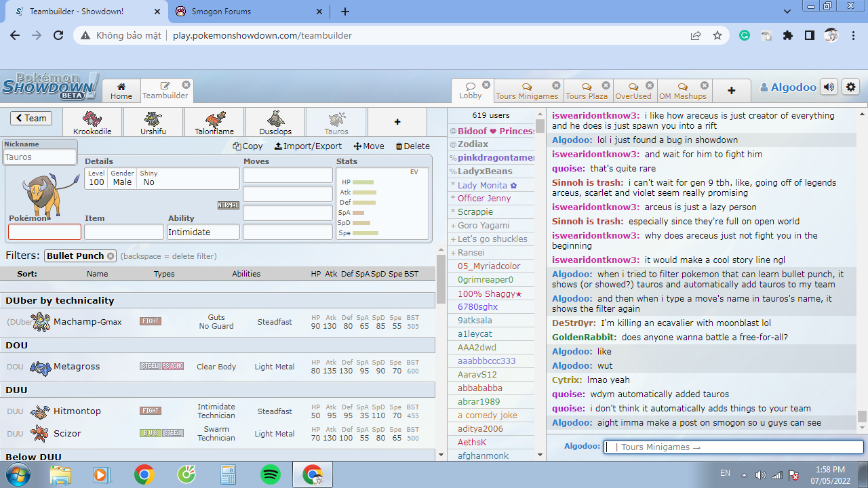868x488 pixels.
Task: Select the Talonflame team slot
Action: (x=214, y=123)
